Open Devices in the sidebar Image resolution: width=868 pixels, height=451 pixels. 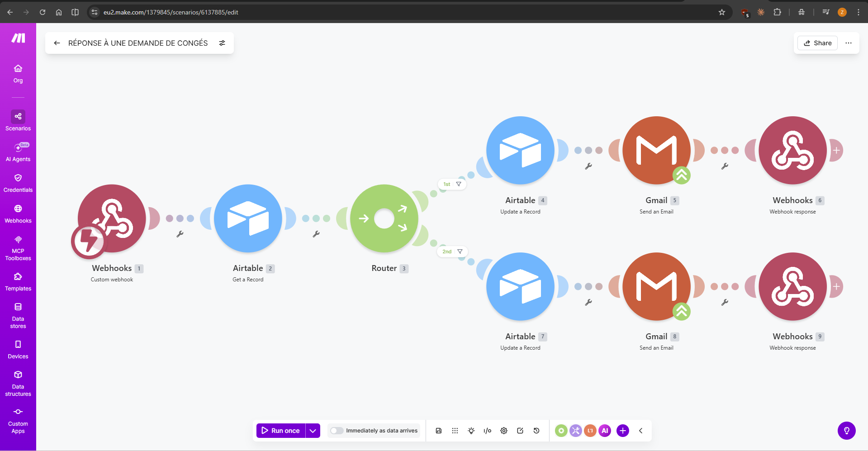point(18,350)
